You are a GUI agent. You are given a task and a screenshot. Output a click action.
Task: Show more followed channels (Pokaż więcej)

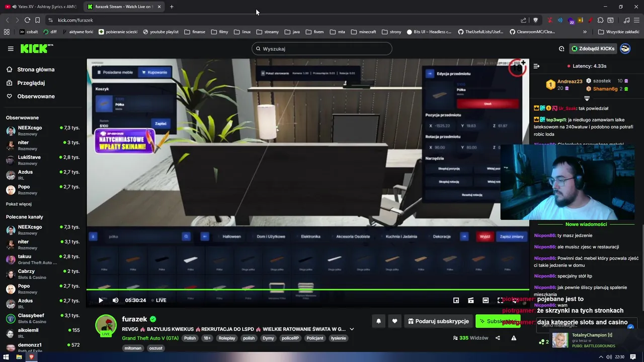[x=19, y=204]
